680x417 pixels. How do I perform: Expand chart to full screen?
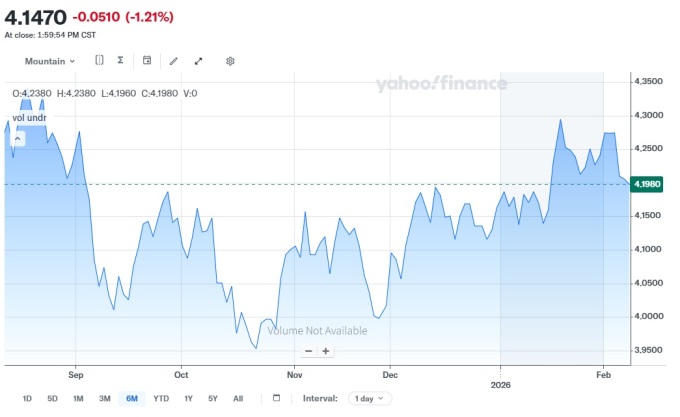(x=198, y=61)
